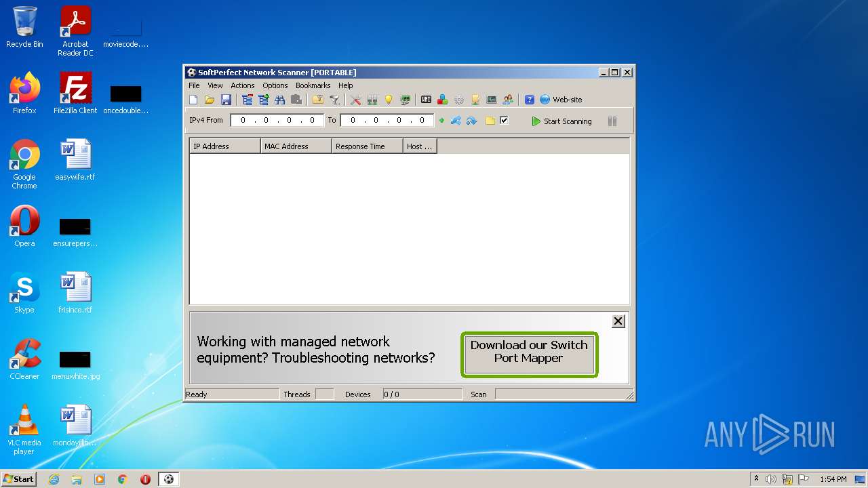
Task: Click the Opera icon in the taskbar
Action: click(x=145, y=479)
